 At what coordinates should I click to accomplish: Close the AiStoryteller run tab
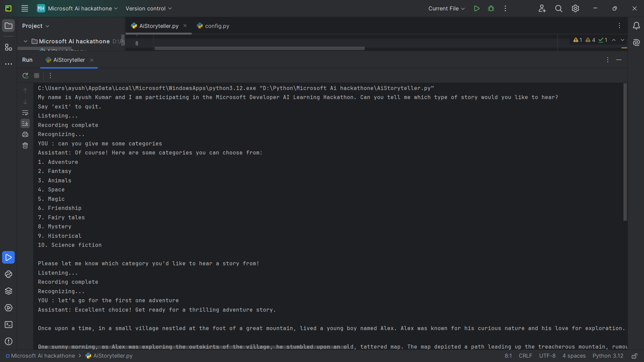tap(92, 60)
